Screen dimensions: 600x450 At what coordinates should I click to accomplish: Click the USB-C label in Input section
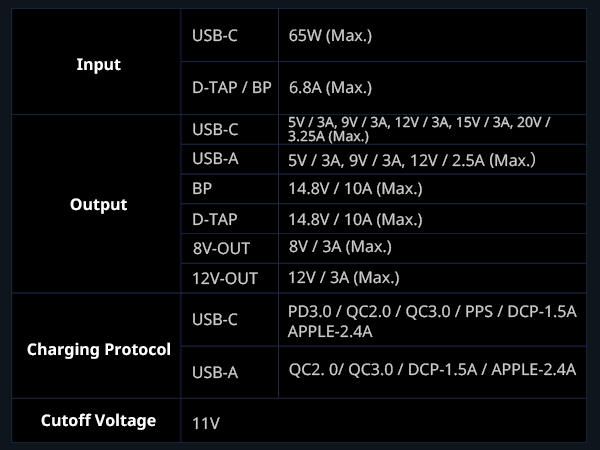[x=214, y=36]
